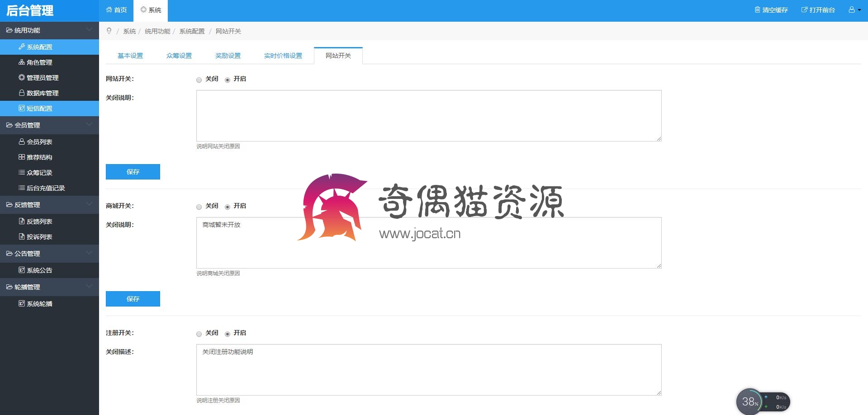Image resolution: width=868 pixels, height=415 pixels.
Task: Click the 系统配置 wrench icon in sidebar
Action: pos(22,47)
